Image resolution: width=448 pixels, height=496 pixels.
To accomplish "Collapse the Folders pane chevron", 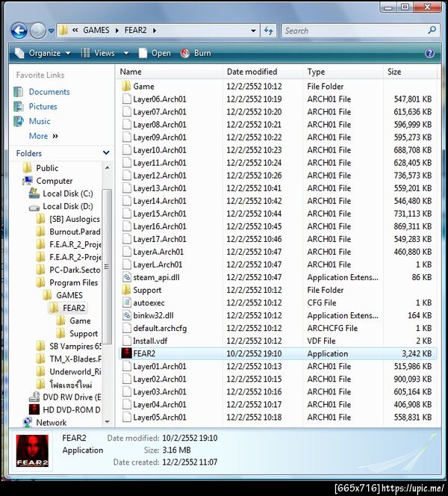I will tap(106, 153).
